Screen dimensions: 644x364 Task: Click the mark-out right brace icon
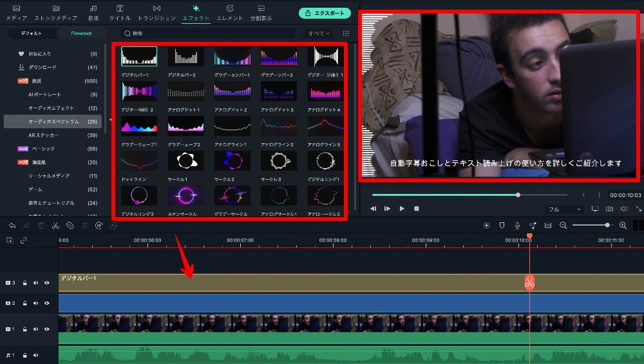[x=599, y=195]
